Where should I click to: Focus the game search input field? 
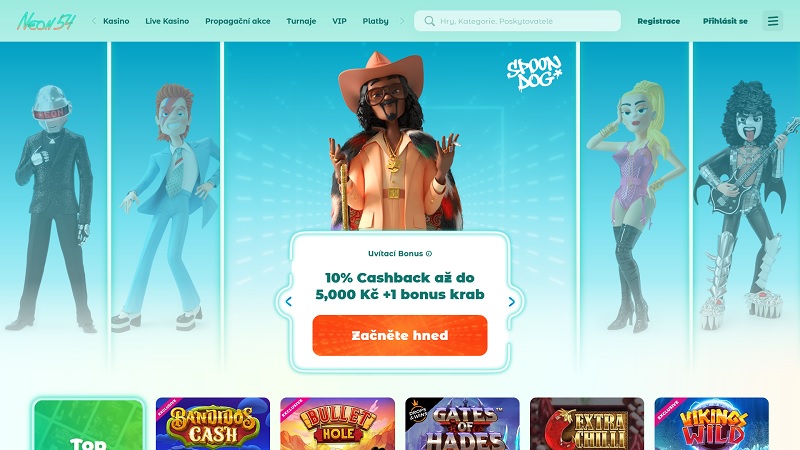(x=517, y=21)
